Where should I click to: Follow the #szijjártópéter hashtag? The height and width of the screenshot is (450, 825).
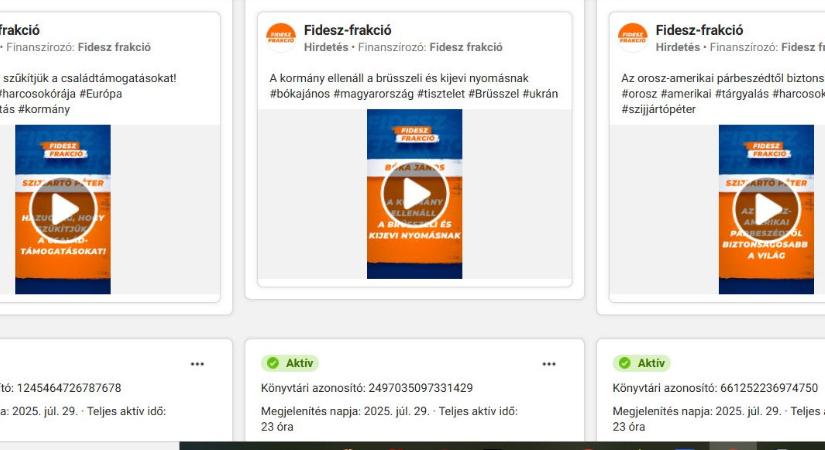[659, 109]
